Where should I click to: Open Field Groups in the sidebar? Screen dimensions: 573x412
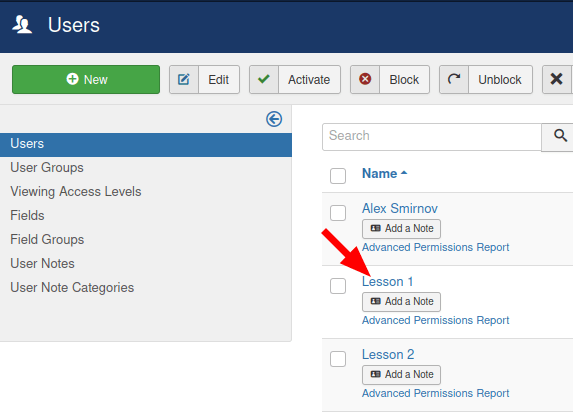[47, 240]
